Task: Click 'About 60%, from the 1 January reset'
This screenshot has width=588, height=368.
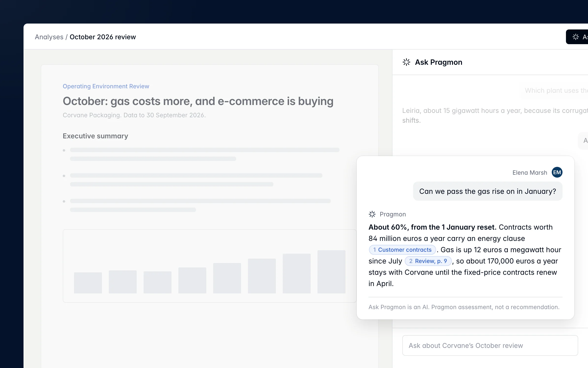Action: pyautogui.click(x=432, y=227)
